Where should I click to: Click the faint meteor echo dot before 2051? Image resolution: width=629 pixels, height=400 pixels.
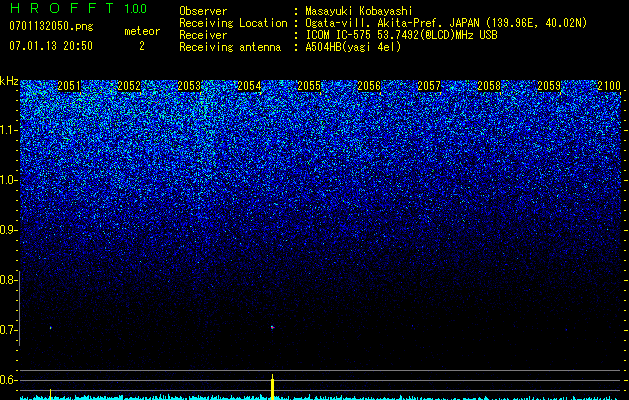pyautogui.click(x=51, y=328)
